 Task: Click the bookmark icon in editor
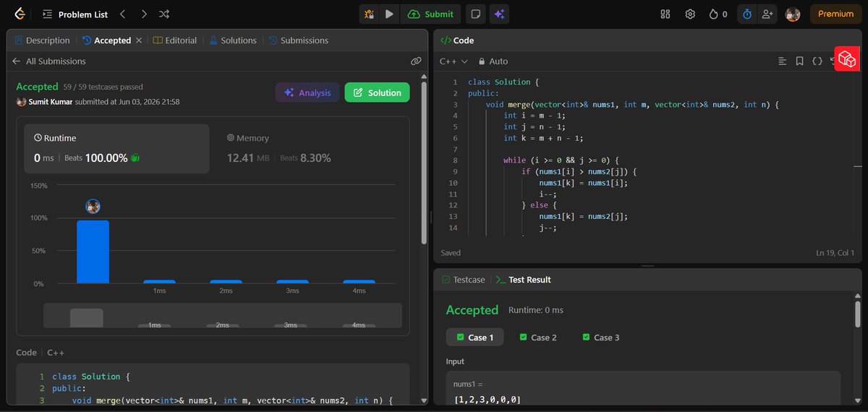pyautogui.click(x=799, y=61)
